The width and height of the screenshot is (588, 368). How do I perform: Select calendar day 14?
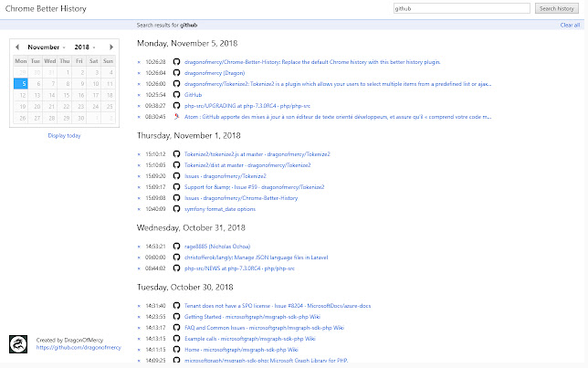pyautogui.click(x=50, y=95)
